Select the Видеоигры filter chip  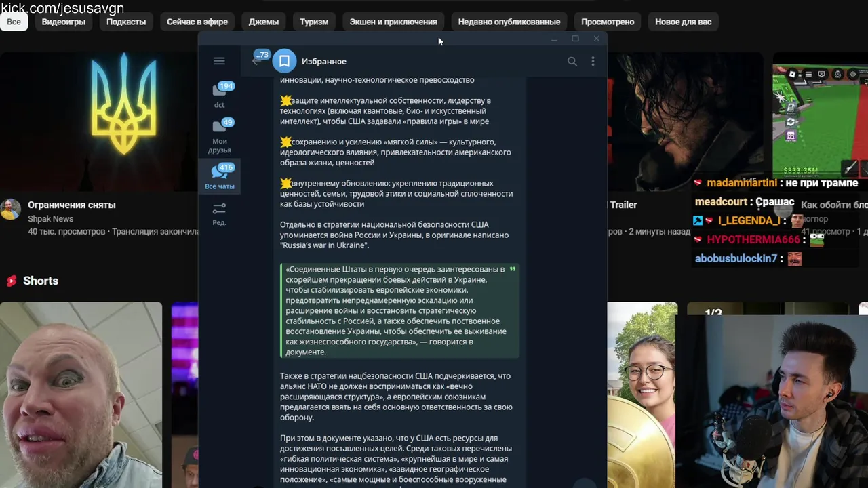pyautogui.click(x=64, y=22)
